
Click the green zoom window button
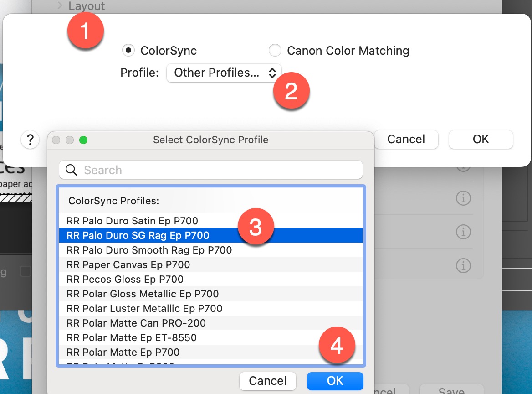click(83, 140)
